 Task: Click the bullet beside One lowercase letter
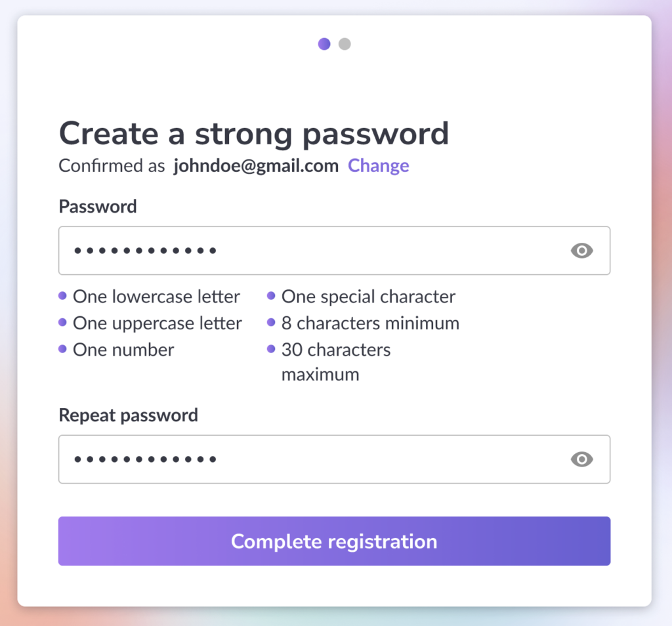point(62,296)
